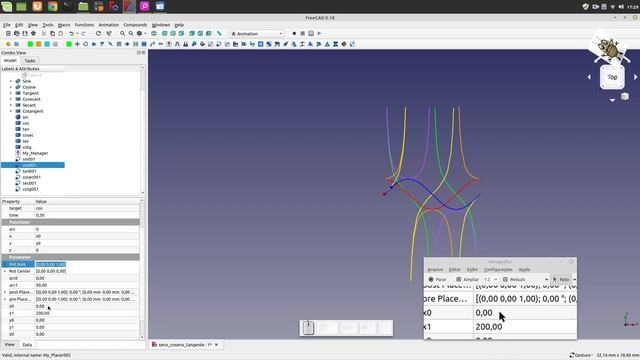Click the Open file toolbar icon
The height and width of the screenshot is (360, 640).
click(x=17, y=33)
